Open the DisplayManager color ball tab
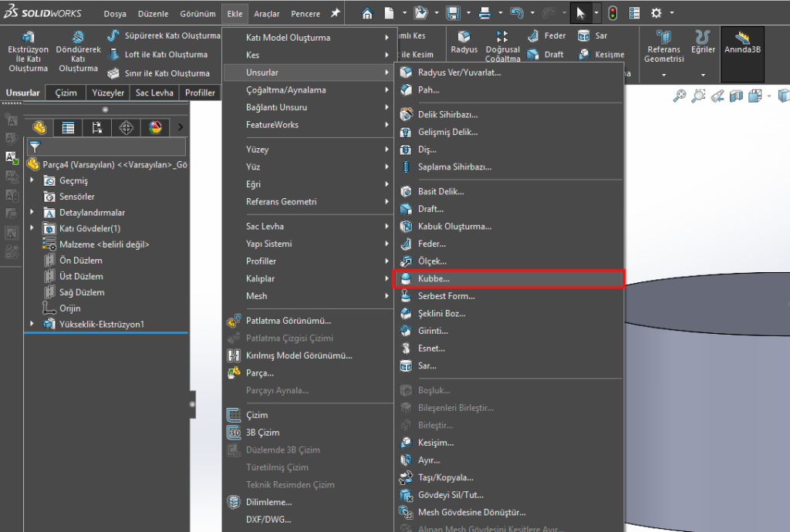This screenshot has height=532, width=790. coord(156,127)
